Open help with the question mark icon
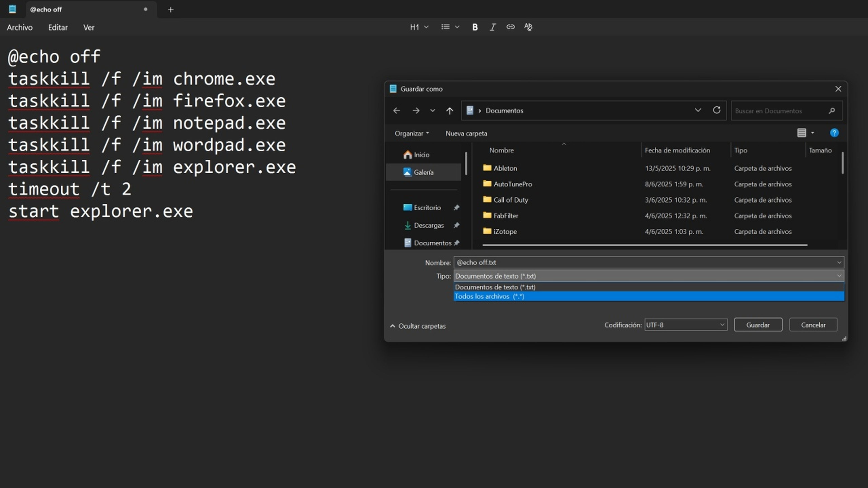 tap(834, 133)
